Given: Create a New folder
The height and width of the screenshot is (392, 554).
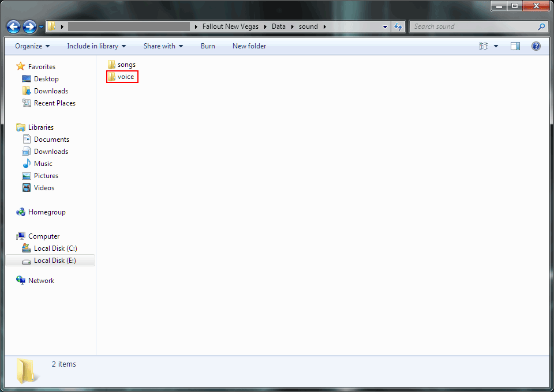Looking at the screenshot, I should tap(249, 46).
